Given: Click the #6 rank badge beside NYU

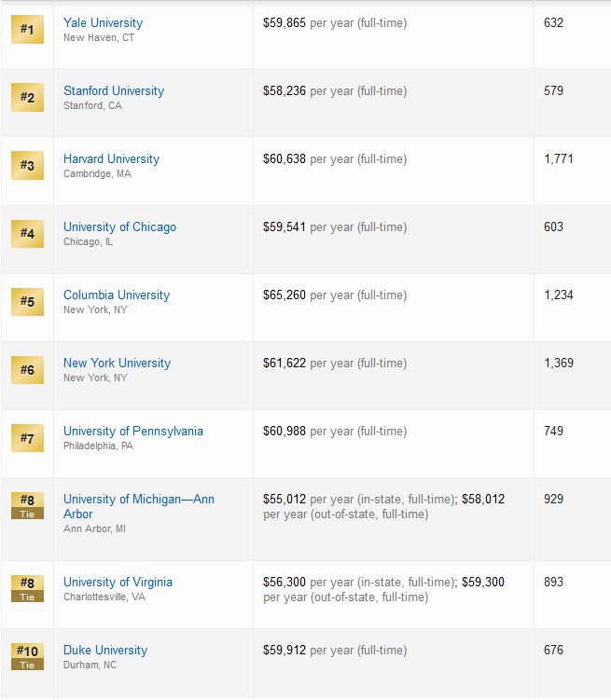Looking at the screenshot, I should tap(27, 370).
